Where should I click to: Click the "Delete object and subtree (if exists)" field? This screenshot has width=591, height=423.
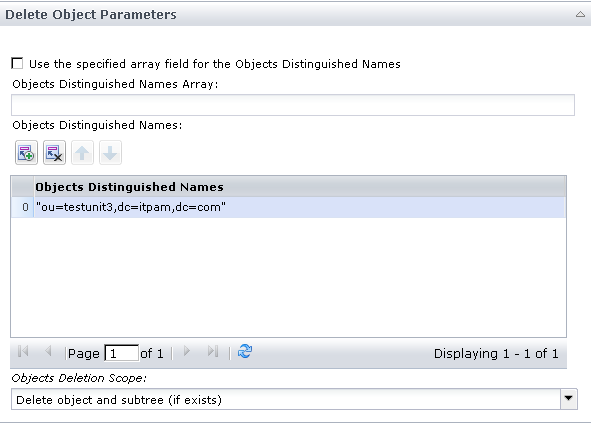286,399
